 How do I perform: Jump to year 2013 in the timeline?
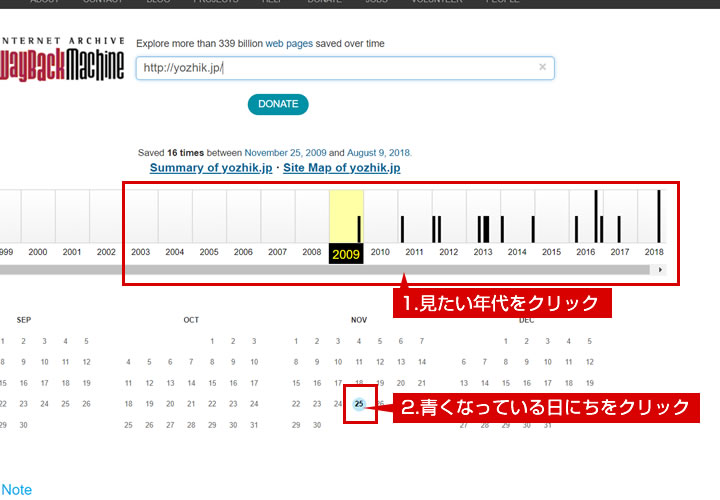(x=483, y=252)
